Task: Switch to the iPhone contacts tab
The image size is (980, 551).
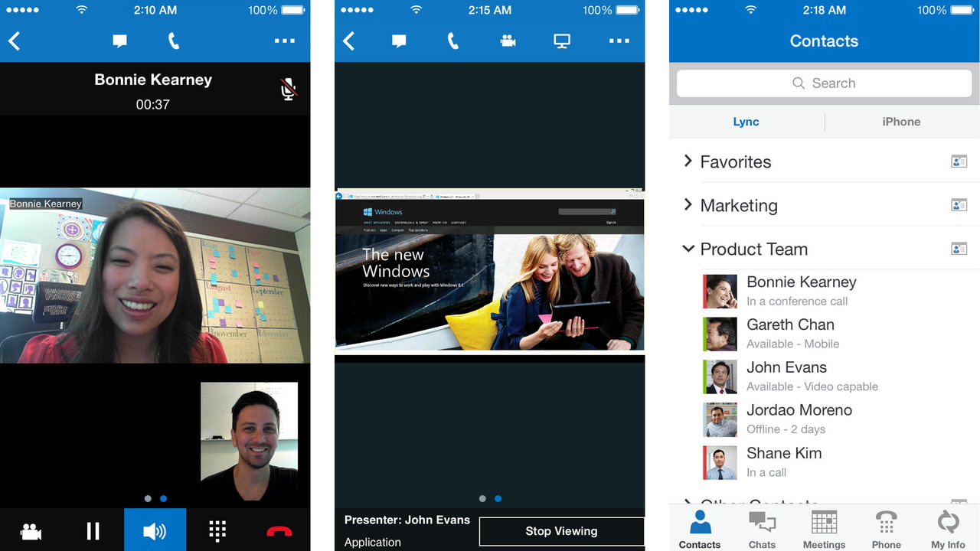Action: tap(901, 122)
